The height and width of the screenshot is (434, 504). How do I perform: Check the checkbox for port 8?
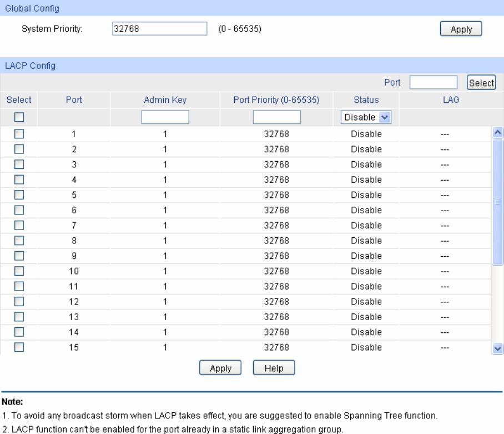point(19,241)
